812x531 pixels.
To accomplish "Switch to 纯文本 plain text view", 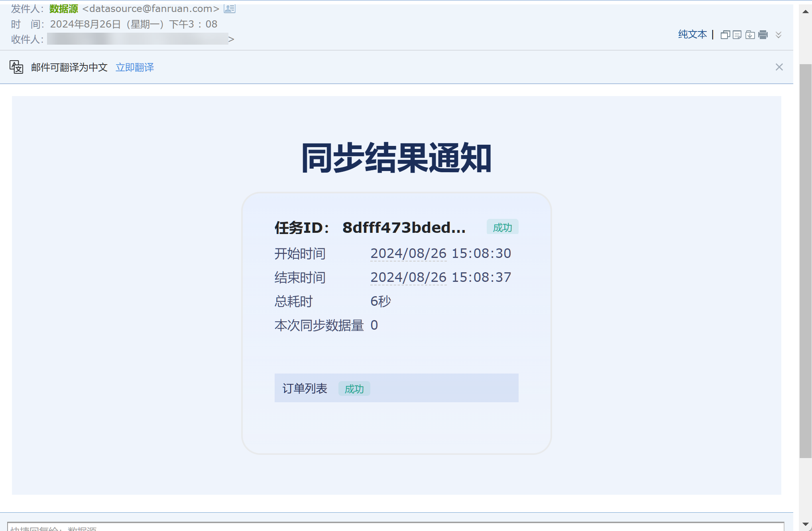I will [692, 35].
